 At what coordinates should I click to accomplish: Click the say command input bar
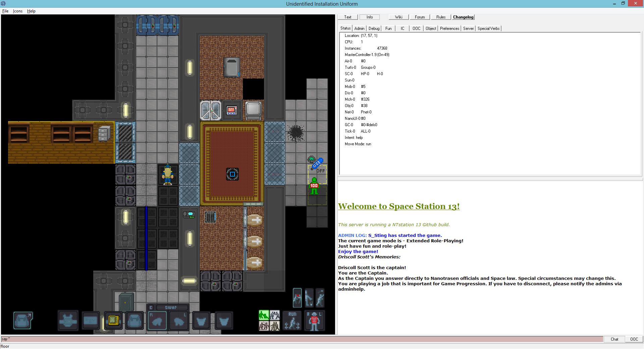click(302, 339)
